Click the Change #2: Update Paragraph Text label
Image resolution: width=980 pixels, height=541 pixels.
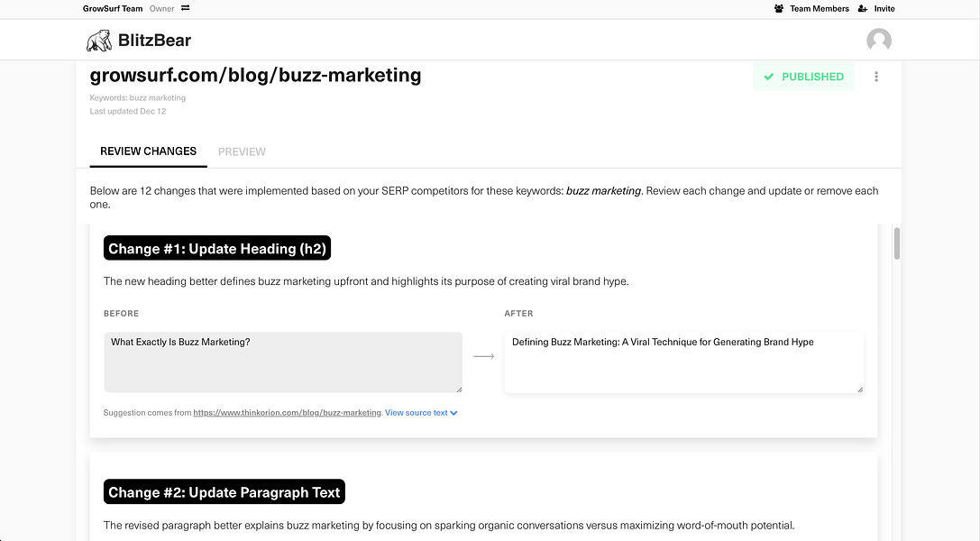point(224,491)
